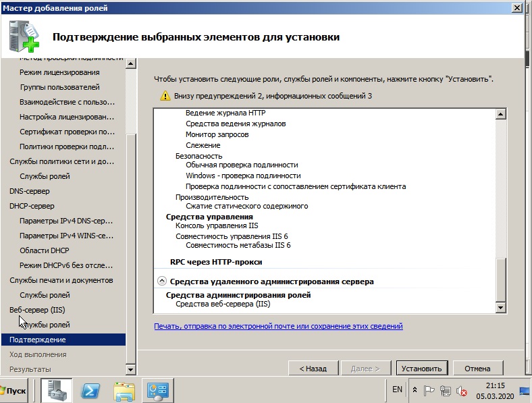
Task: Click Слежение entry
Action: click(x=203, y=145)
